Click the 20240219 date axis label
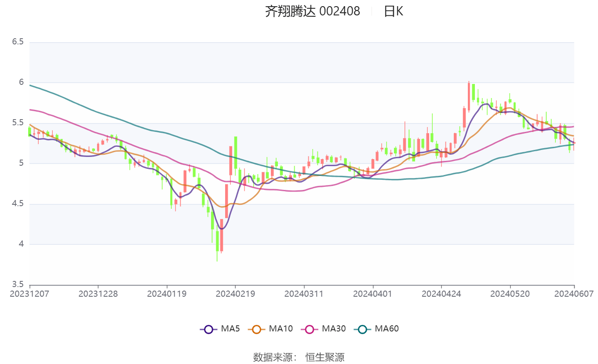Screen dimensions: 598x364 point(235,294)
